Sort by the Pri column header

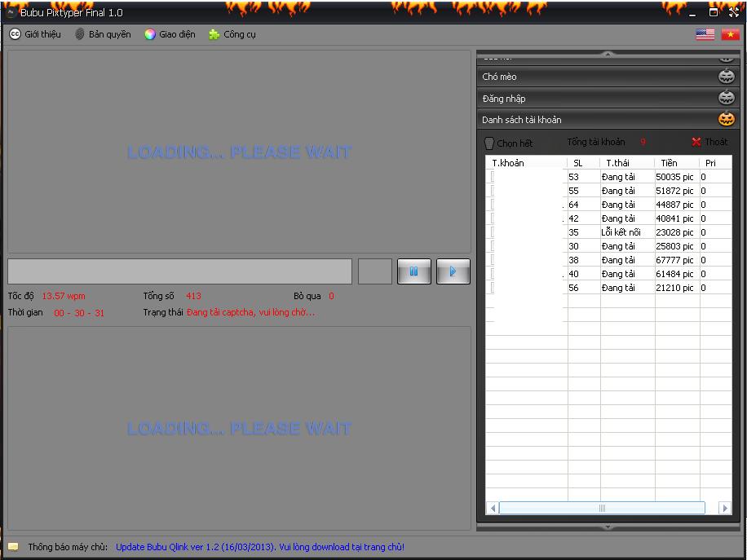[x=715, y=163]
